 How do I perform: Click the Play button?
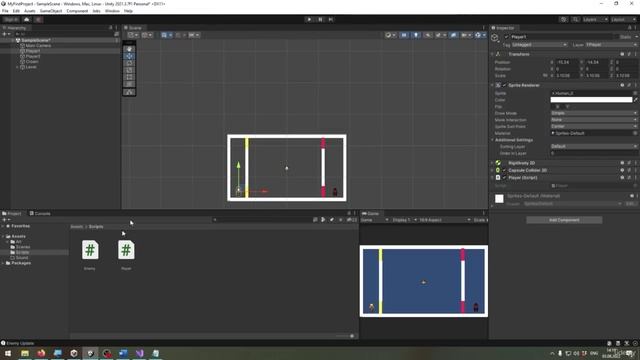click(x=309, y=19)
